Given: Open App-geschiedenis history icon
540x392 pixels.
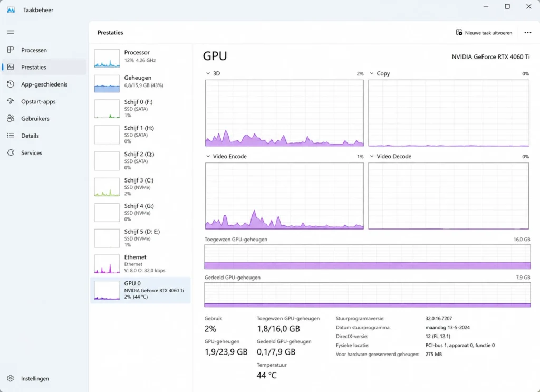Looking at the screenshot, I should coord(11,84).
